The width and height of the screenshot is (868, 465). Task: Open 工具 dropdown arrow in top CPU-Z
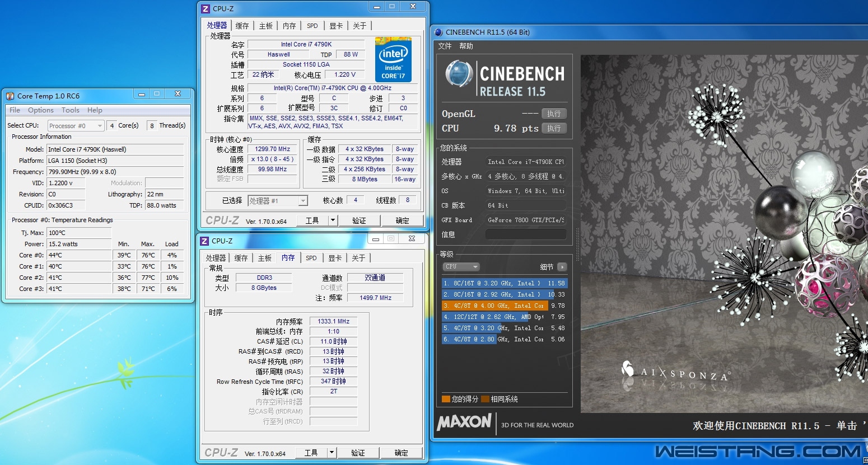(x=333, y=220)
